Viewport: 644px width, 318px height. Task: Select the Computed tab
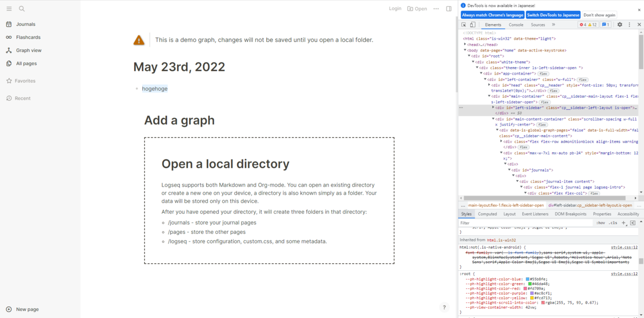tap(487, 214)
